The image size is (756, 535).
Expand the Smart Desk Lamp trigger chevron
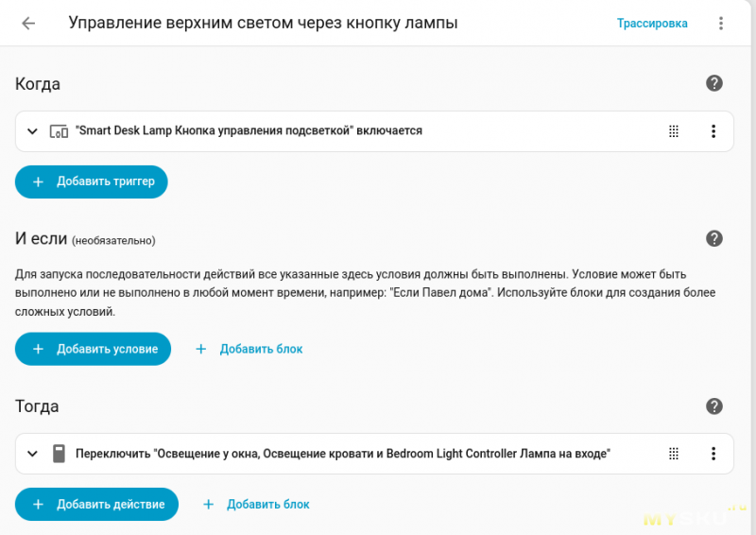tap(32, 131)
